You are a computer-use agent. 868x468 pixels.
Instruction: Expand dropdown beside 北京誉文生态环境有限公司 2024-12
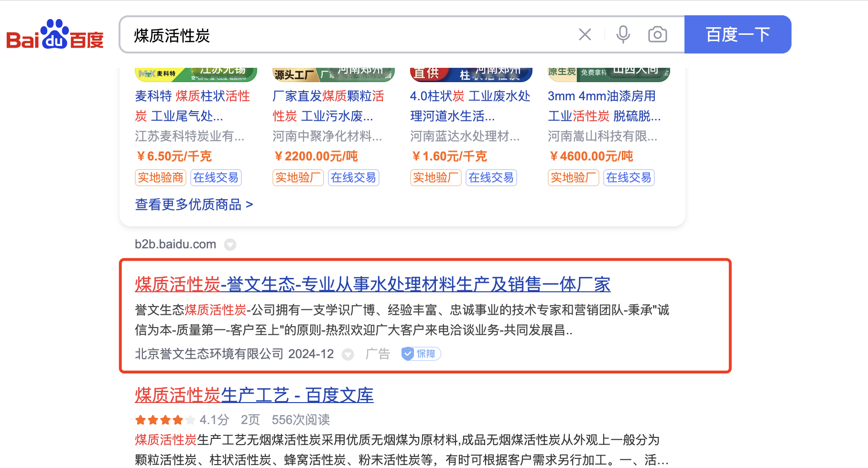348,354
